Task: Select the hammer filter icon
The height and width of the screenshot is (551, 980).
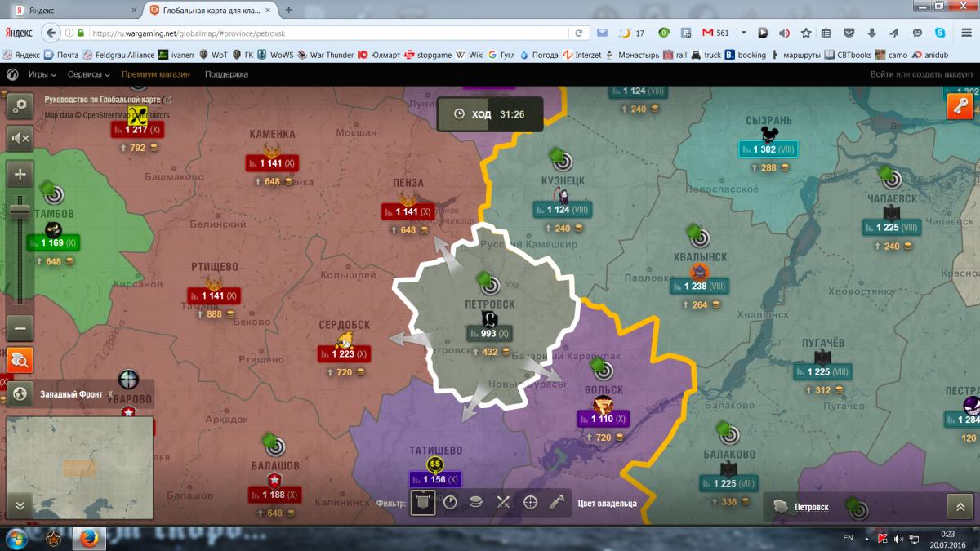Action: tap(557, 502)
